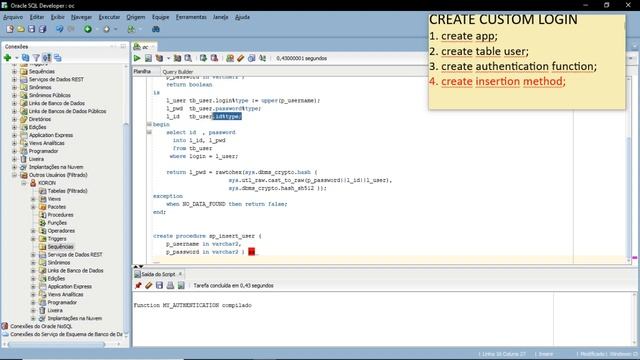Click the Undo icon in main toolbar
This screenshot has height=360, width=640.
click(60, 29)
